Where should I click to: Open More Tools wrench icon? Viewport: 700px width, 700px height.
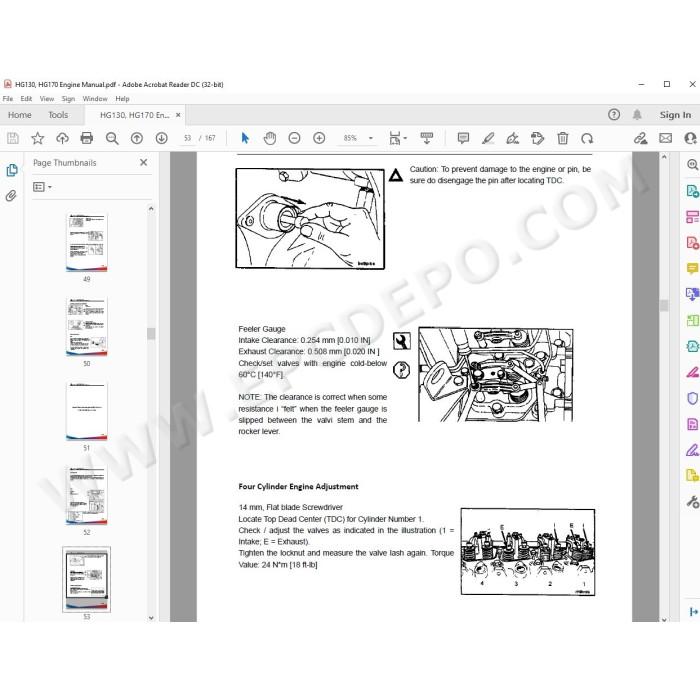(692, 502)
